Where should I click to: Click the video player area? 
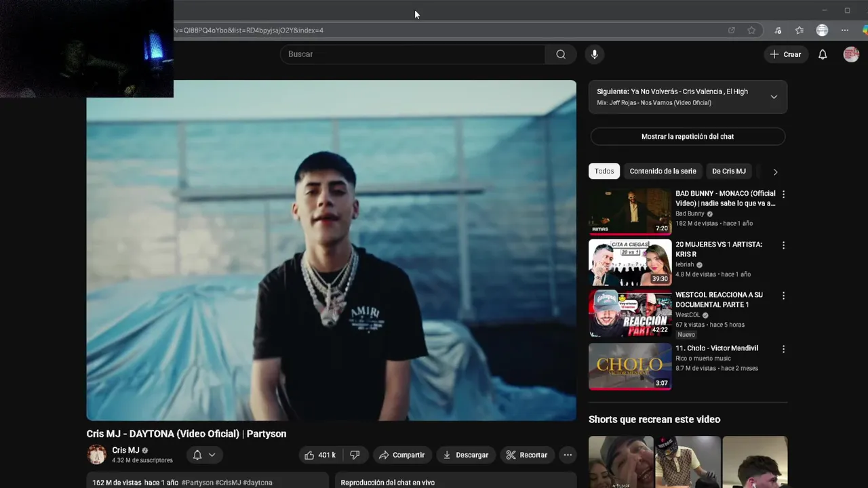331,250
